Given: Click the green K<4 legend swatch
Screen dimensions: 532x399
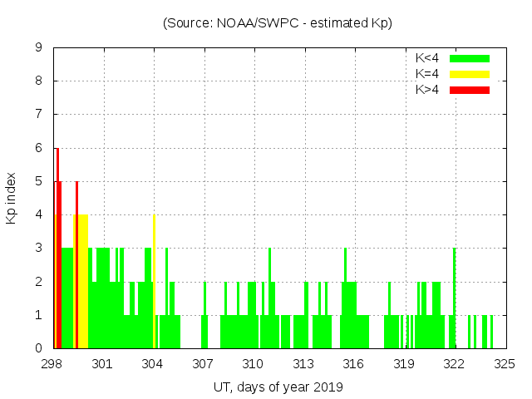Looking at the screenshot, I should click(x=470, y=58).
